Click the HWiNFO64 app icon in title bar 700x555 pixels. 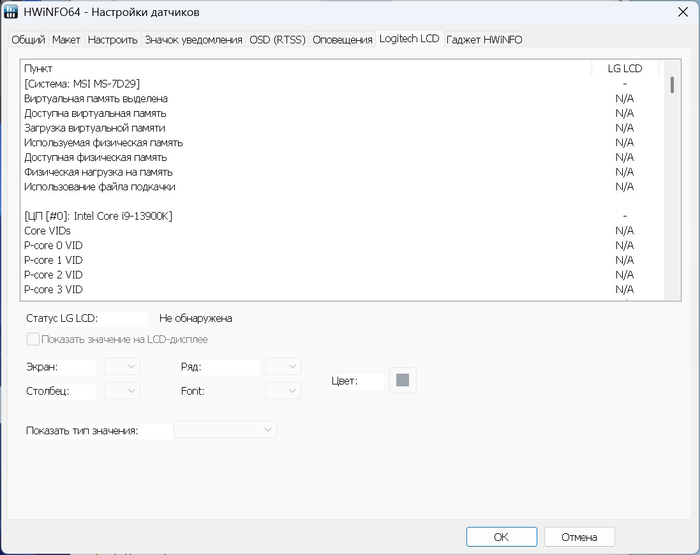[x=11, y=12]
